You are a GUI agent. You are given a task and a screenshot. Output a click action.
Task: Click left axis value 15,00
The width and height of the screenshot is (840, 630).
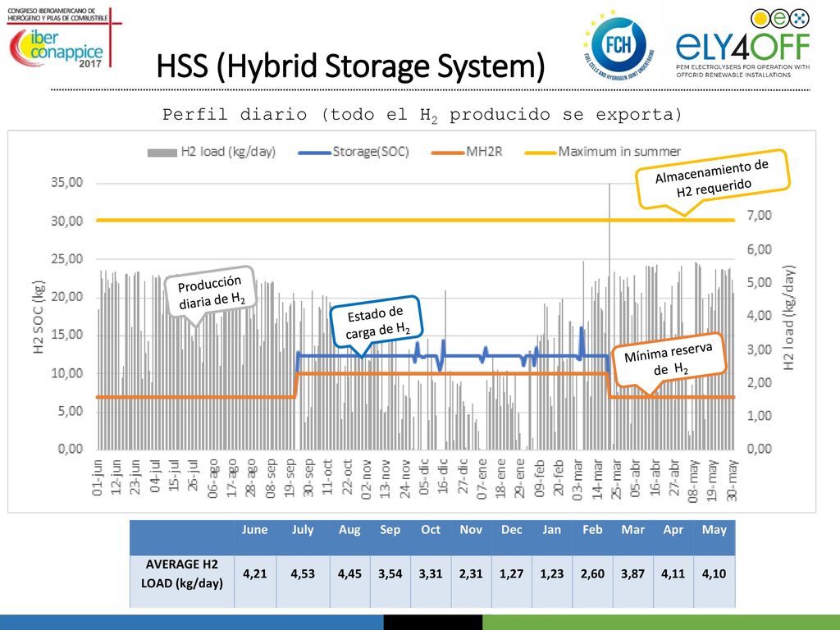67,335
